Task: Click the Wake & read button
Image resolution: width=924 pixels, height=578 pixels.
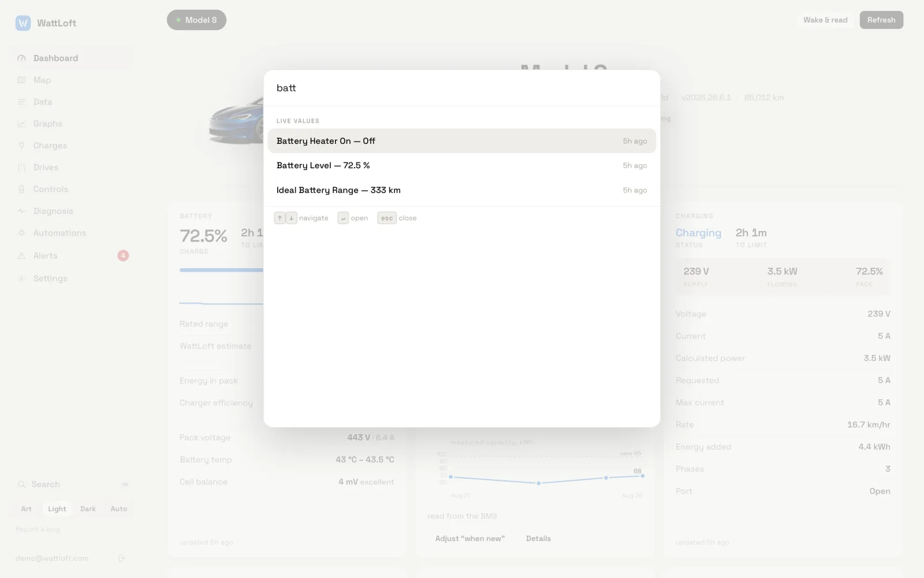Action: [825, 20]
